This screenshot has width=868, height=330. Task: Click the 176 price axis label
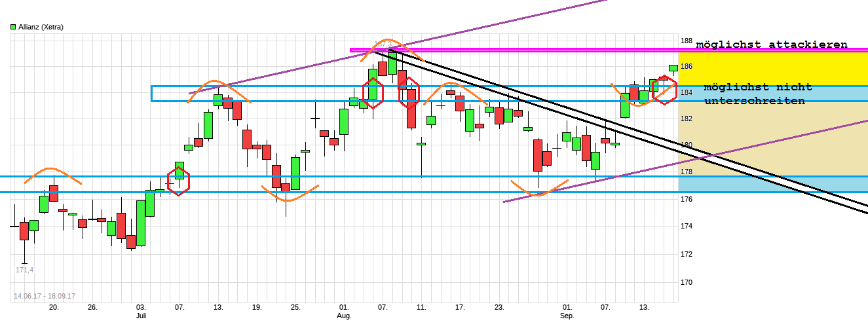click(x=686, y=199)
